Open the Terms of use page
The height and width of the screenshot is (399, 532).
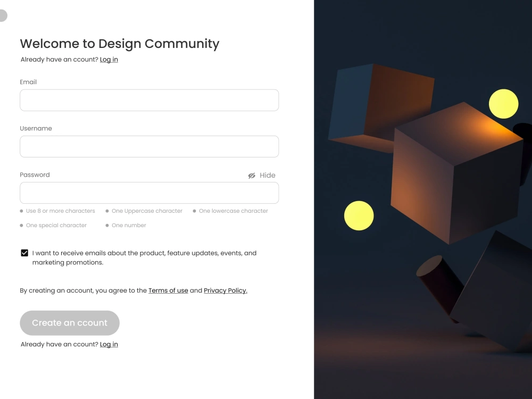pos(168,290)
